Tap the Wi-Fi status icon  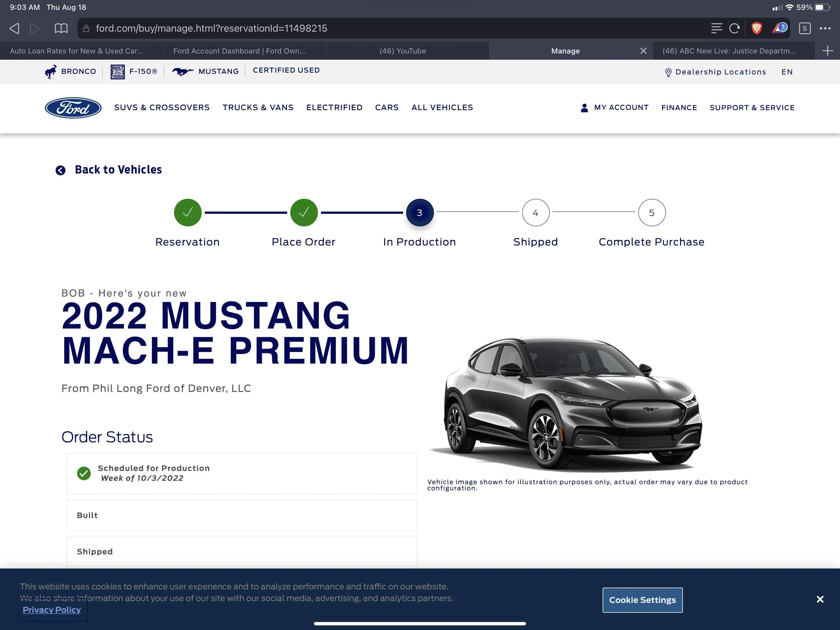(x=789, y=7)
